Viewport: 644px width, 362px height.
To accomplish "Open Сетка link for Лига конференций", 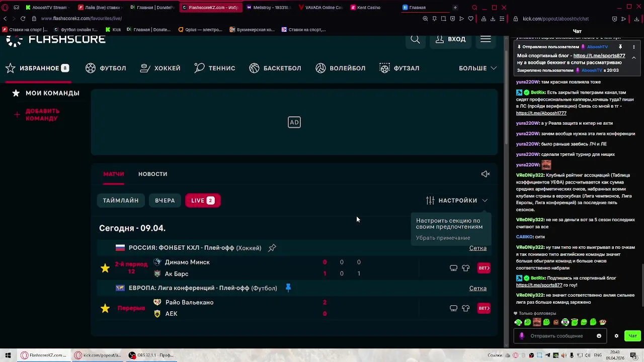I will point(478,288).
